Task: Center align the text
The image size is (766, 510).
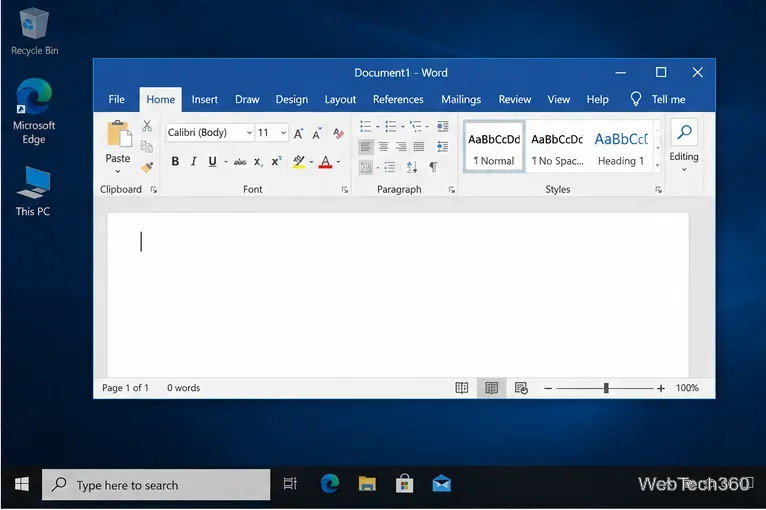Action: coord(383,146)
